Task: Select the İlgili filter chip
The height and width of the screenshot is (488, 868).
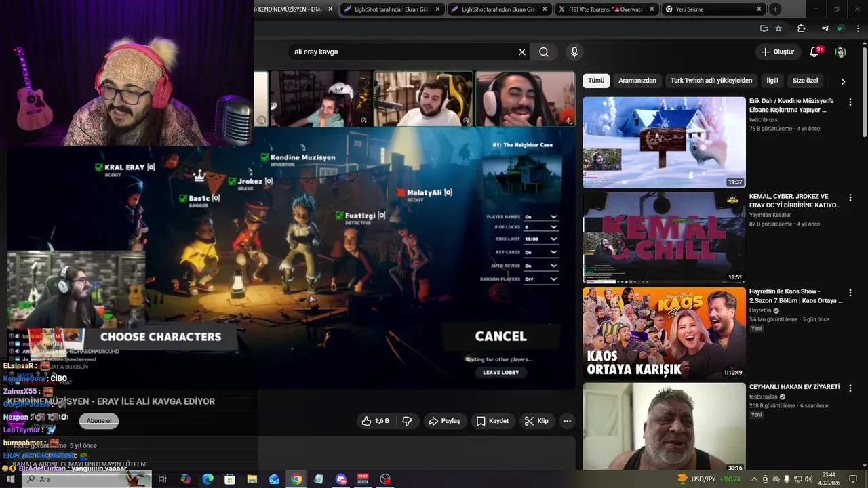Action: 772,81
